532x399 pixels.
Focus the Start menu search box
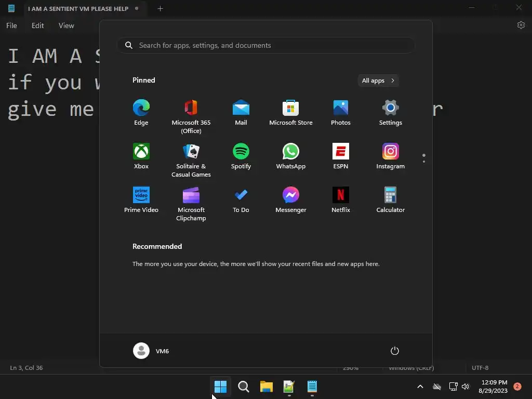(x=266, y=45)
